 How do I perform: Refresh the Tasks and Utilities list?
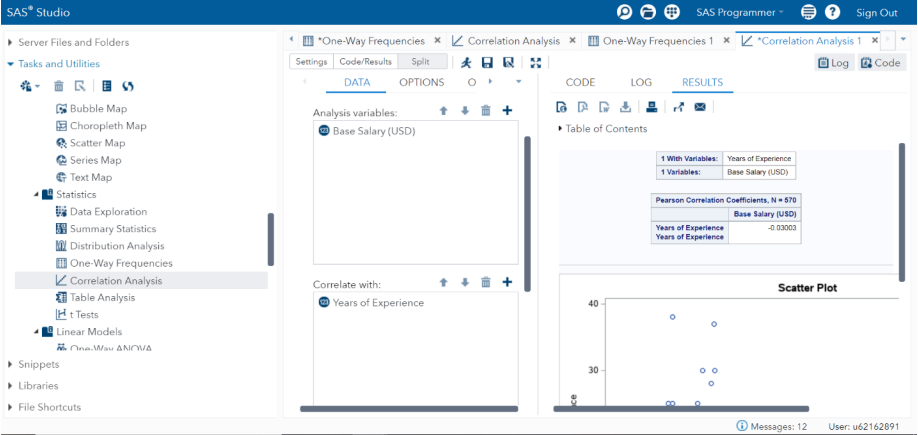[128, 86]
